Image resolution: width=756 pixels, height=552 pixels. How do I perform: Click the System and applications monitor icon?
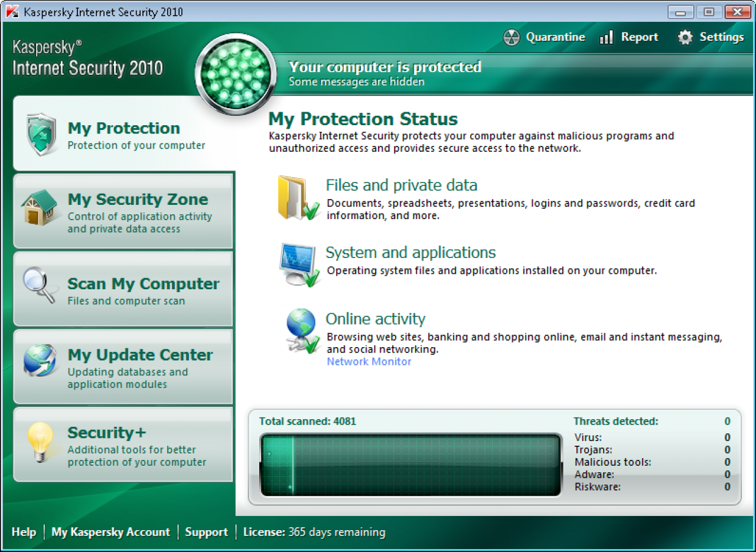299,264
